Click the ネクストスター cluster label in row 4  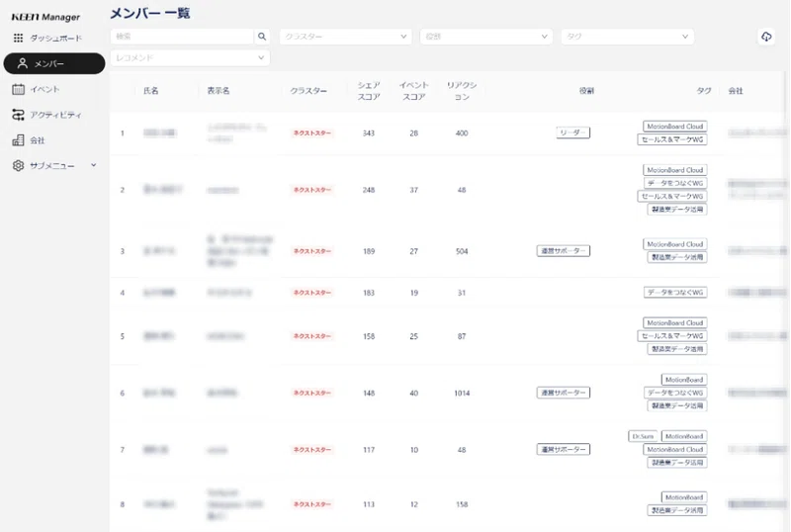(312, 293)
